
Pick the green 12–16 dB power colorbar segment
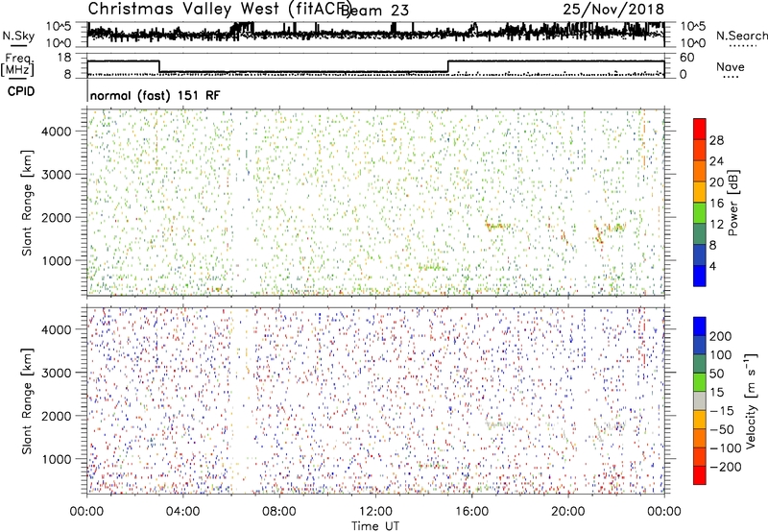pyautogui.click(x=700, y=213)
